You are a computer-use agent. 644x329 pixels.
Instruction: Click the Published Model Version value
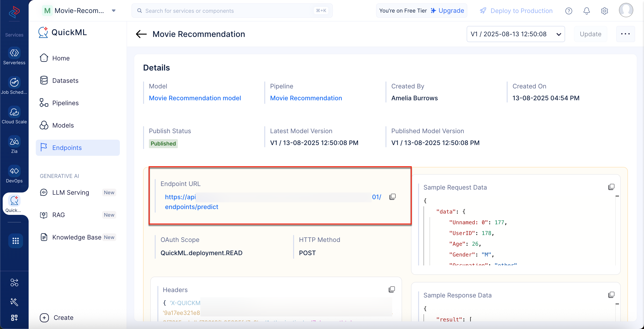(435, 143)
